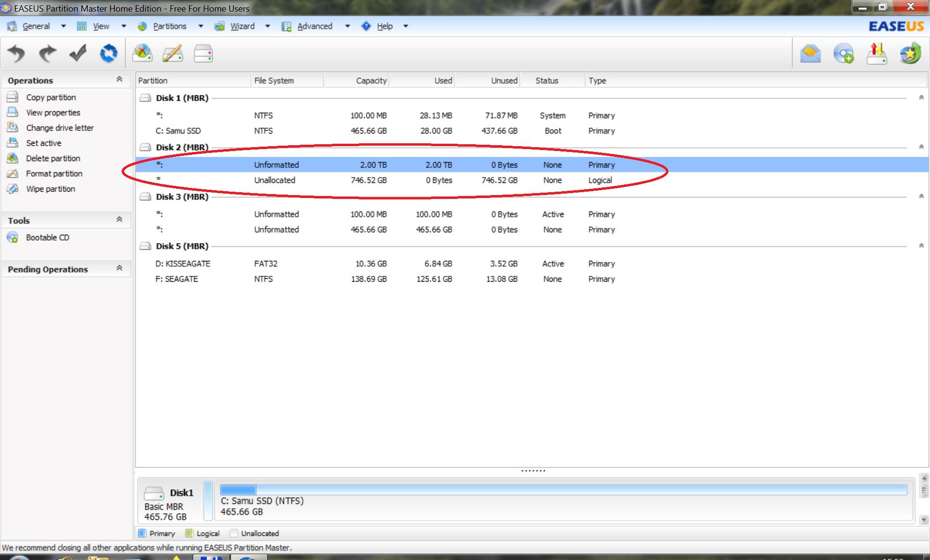Expand the Partitions menu dropdown arrow
The image size is (930, 560).
click(201, 26)
